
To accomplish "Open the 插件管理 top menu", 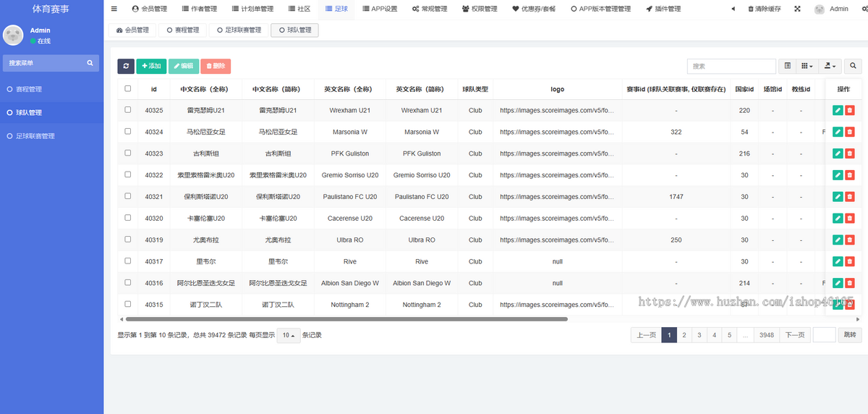I will click(663, 9).
